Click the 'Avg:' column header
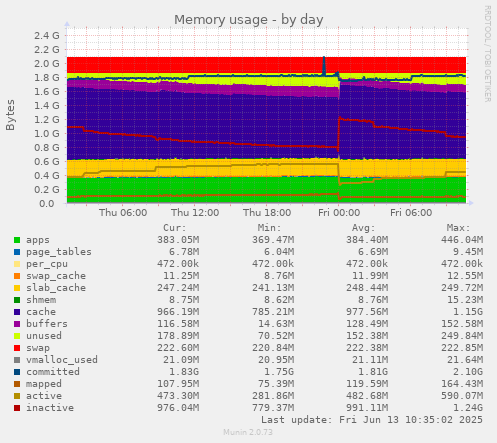The image size is (497, 443). pos(364,228)
